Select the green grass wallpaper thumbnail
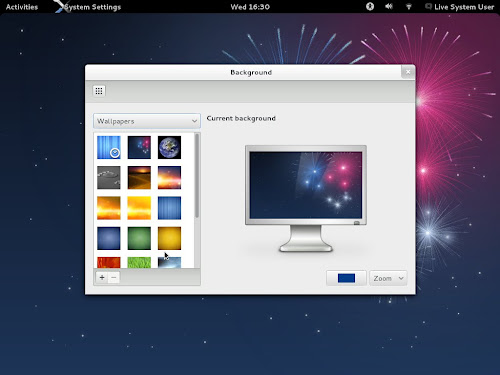Viewport: 500px width, 375px height. point(139,262)
